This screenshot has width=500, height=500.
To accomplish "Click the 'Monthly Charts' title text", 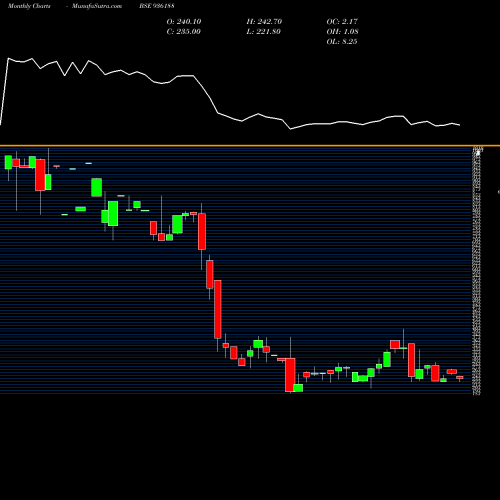I will [29, 6].
